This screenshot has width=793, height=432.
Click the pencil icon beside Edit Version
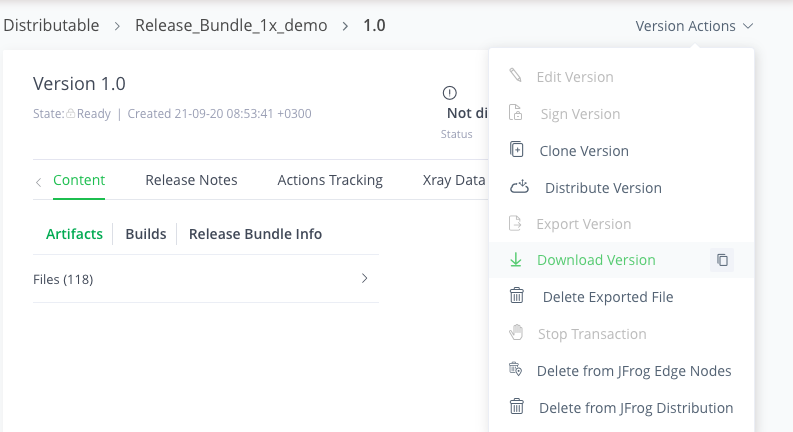(x=515, y=75)
